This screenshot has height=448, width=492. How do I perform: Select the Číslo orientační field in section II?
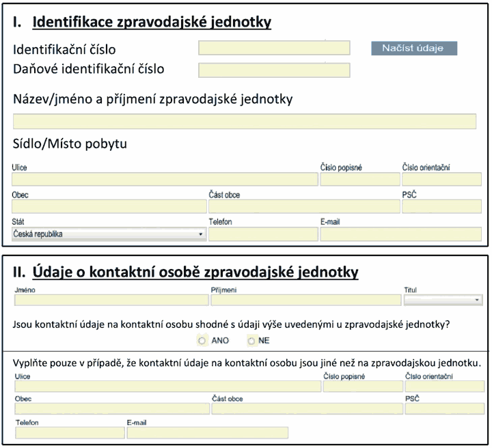pyautogui.click(x=445, y=387)
